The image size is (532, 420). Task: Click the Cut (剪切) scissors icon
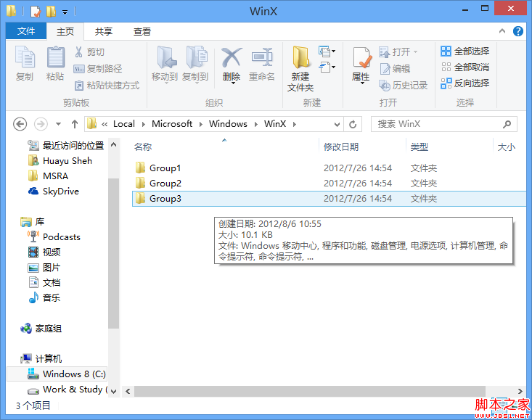click(78, 52)
